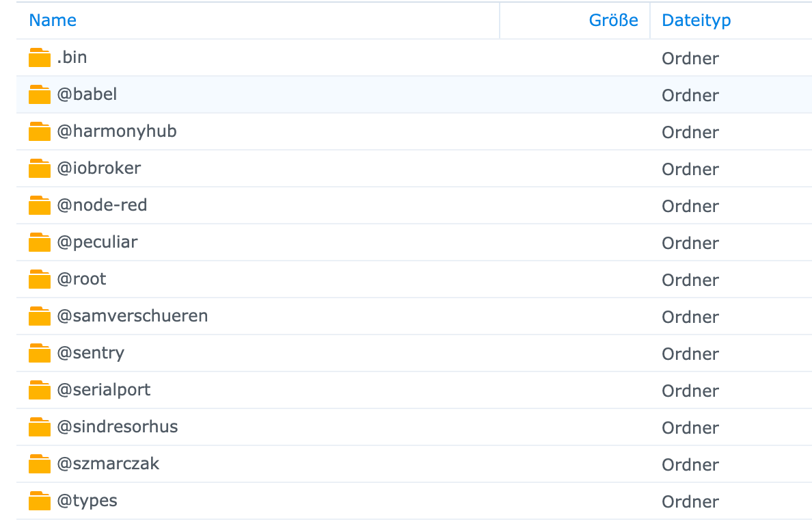Sort entries by Dateityp column header
This screenshot has width=812, height=524.
point(696,21)
